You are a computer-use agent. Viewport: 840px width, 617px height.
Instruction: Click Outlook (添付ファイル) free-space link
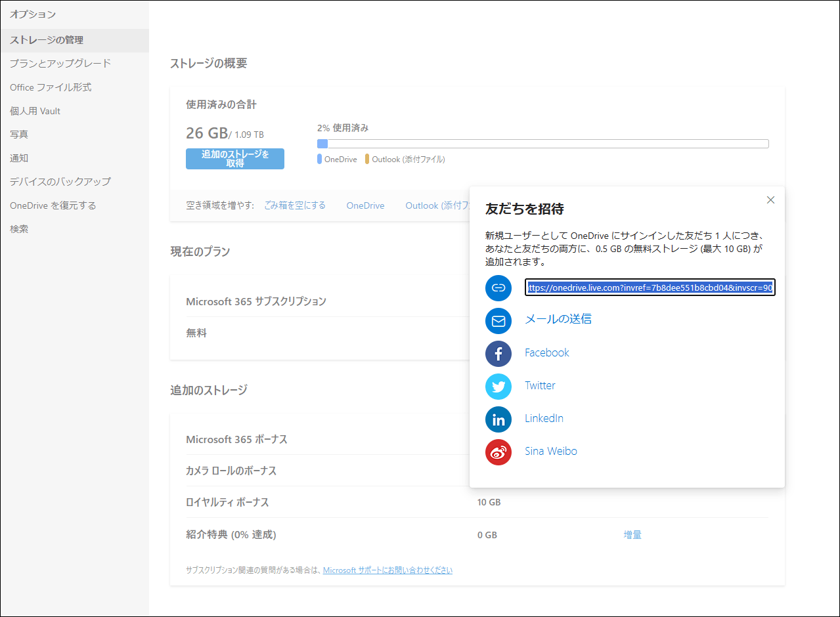pos(437,205)
